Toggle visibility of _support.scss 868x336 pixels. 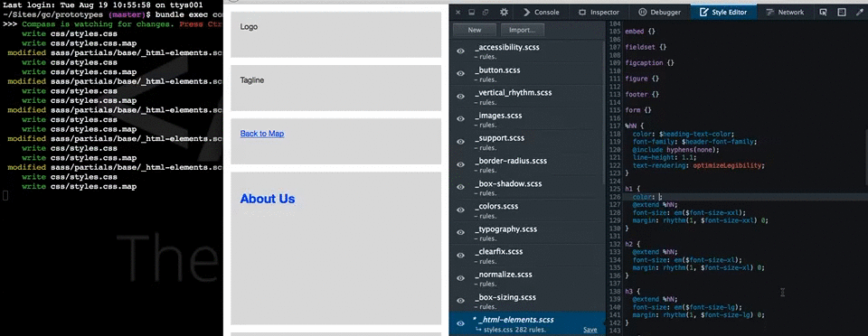tap(460, 142)
